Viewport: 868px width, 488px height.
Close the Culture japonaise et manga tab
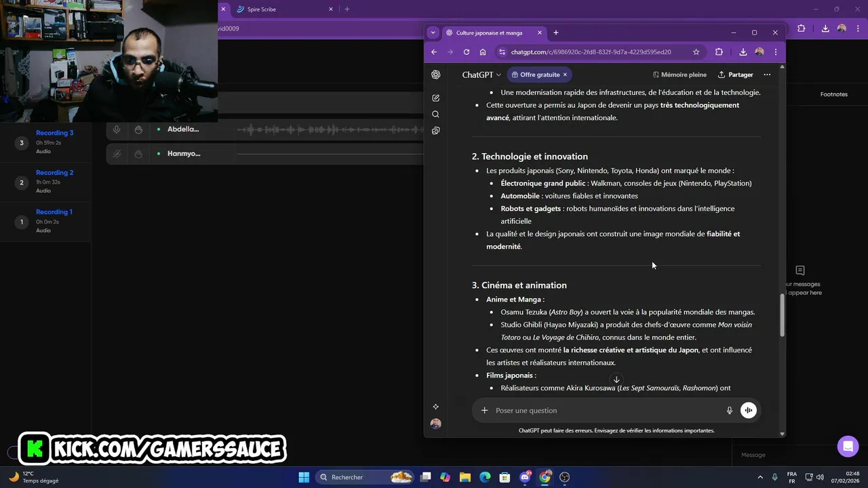(x=540, y=33)
